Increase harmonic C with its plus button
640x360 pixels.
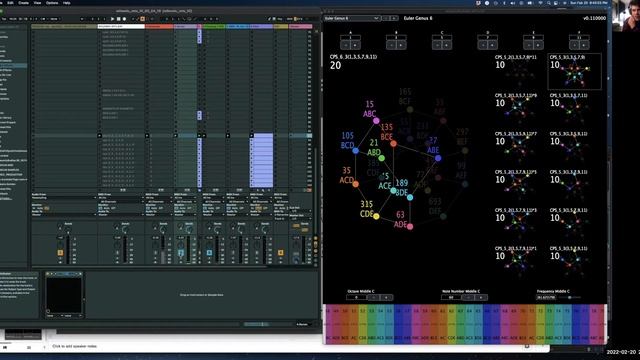tap(447, 45)
